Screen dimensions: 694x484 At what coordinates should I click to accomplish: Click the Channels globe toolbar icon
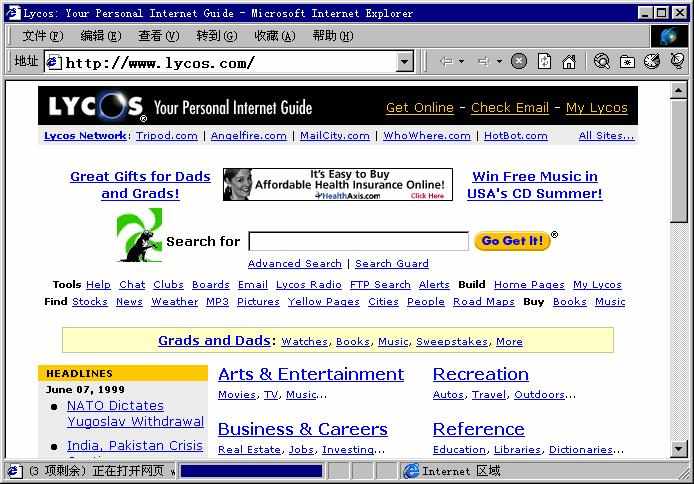tap(677, 61)
